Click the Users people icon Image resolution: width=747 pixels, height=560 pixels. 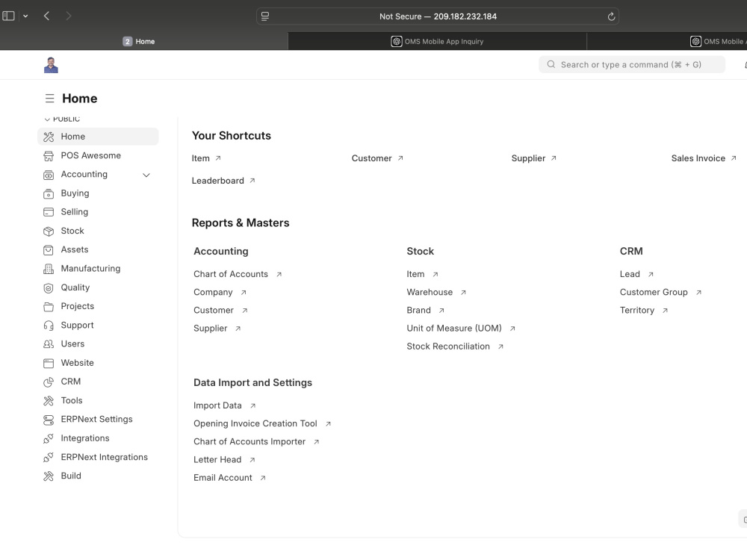(x=49, y=344)
